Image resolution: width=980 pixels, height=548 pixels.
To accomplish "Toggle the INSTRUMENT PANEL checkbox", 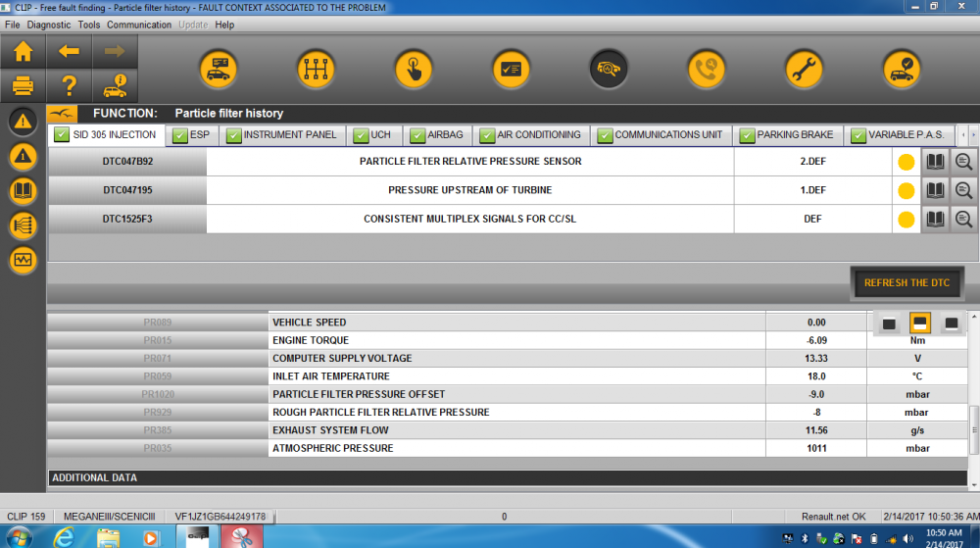I will [234, 135].
